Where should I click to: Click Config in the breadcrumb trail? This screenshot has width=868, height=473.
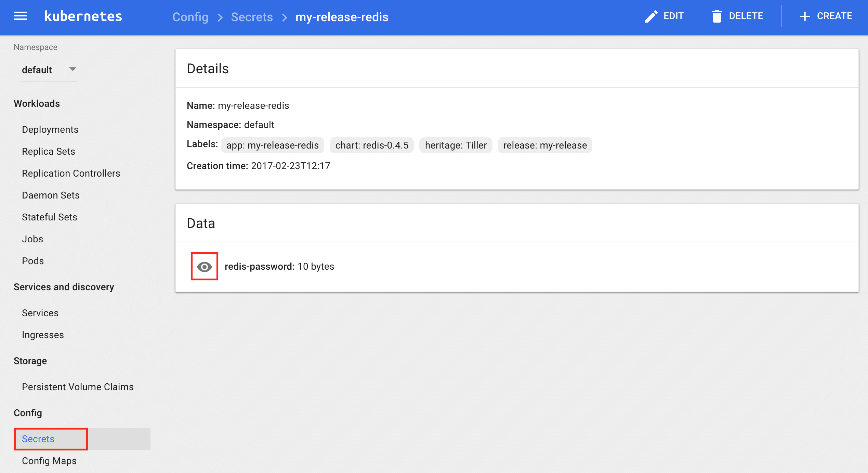190,17
